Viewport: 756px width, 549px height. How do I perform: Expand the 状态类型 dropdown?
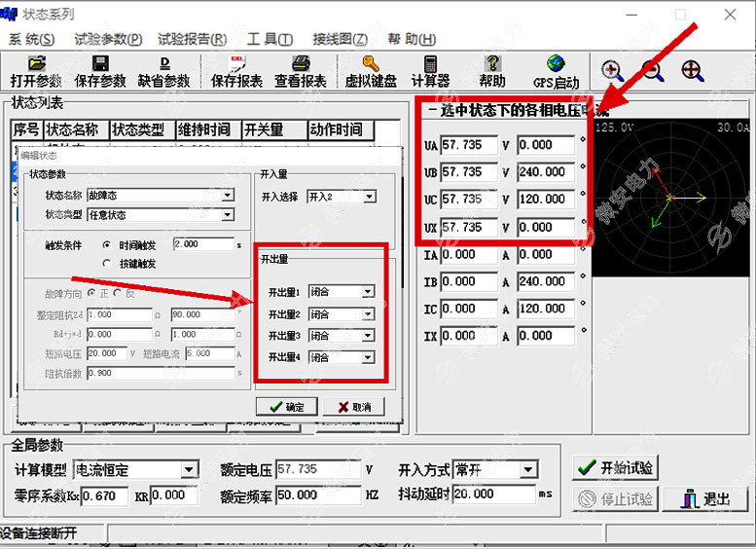[x=228, y=214]
